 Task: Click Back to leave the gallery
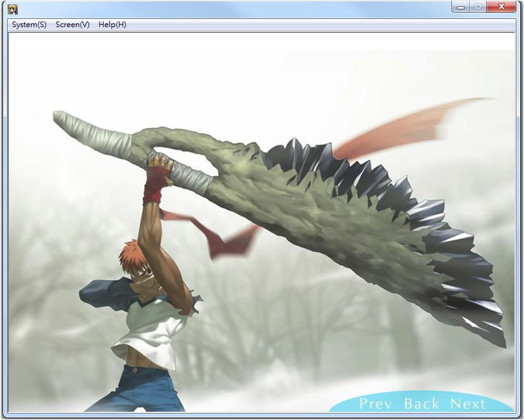pyautogui.click(x=422, y=404)
